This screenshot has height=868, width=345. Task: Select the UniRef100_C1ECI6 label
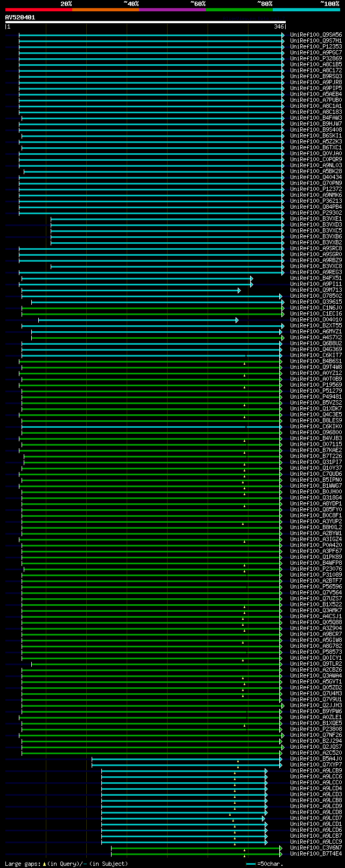(x=316, y=314)
